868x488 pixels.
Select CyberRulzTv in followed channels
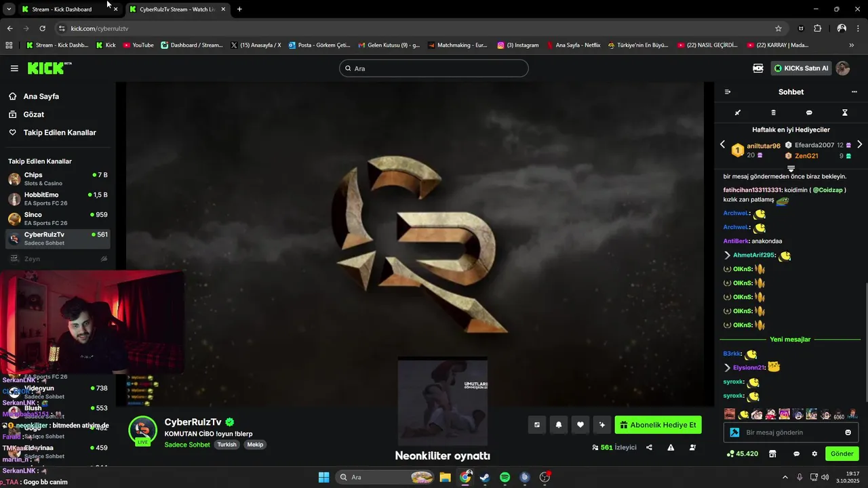click(x=58, y=239)
